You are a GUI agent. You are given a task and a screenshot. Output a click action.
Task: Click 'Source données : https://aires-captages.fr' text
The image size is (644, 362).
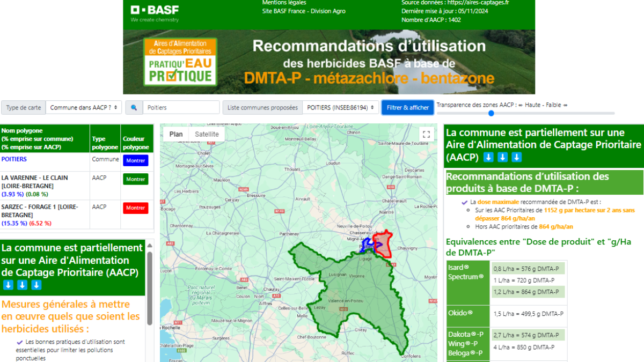click(455, 3)
